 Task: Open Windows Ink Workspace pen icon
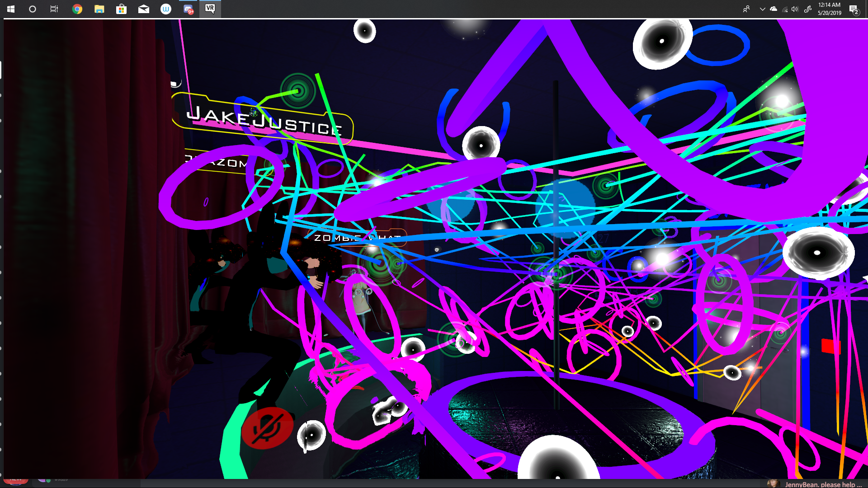tap(807, 9)
